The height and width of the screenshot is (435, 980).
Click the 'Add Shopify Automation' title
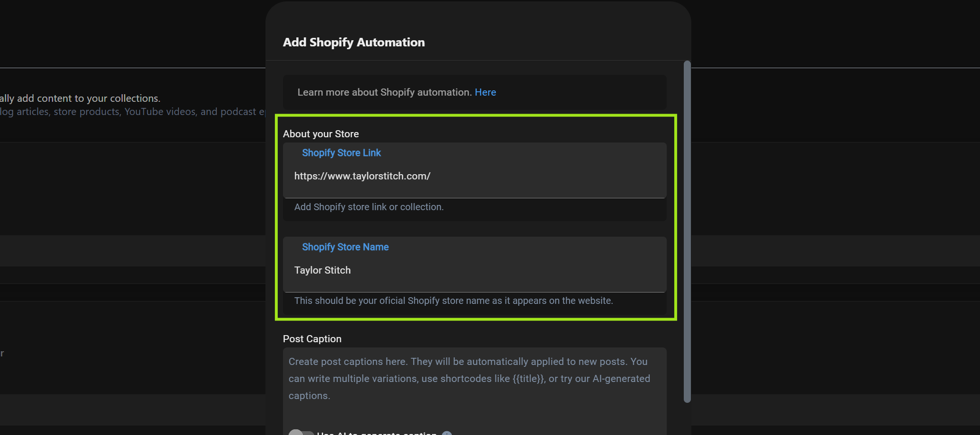point(354,42)
